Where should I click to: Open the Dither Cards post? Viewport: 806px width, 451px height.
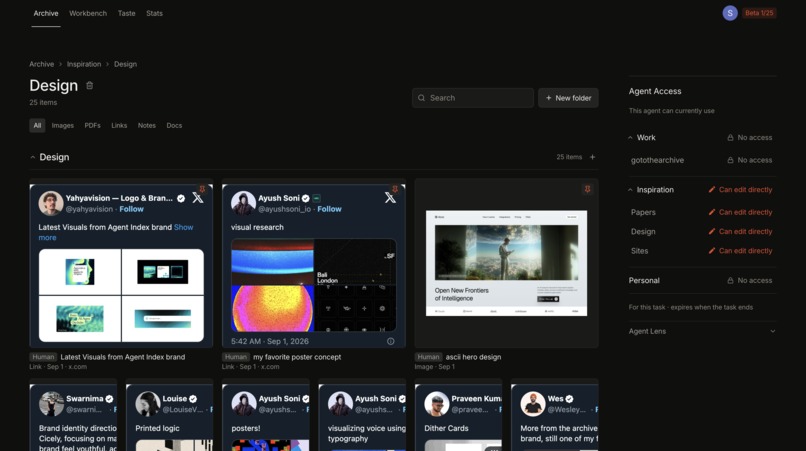coord(459,417)
